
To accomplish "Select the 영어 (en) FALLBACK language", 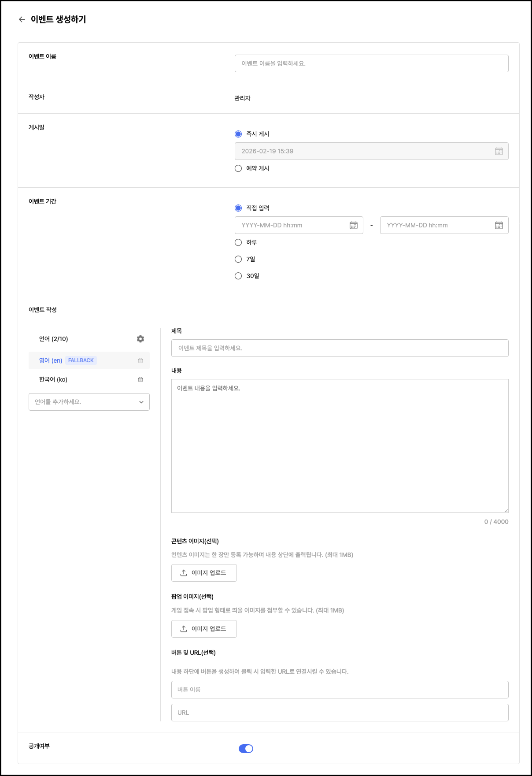I will (x=51, y=360).
